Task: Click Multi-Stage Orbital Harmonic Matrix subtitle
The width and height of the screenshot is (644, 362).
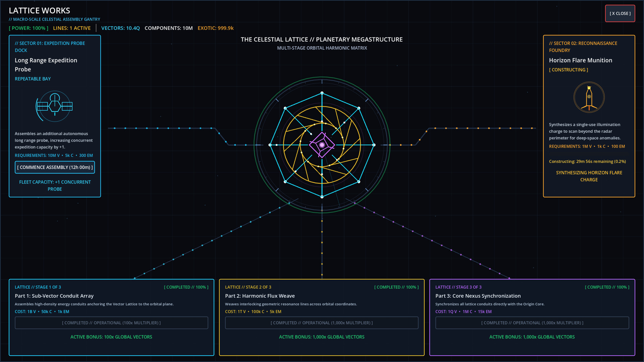Action: point(322,48)
